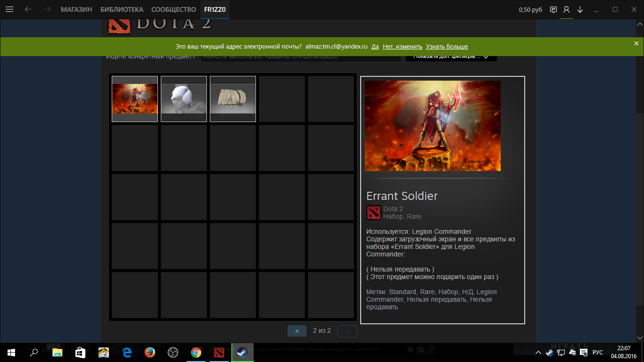Show hidden system tray icons
The image size is (644, 362).
point(538,353)
